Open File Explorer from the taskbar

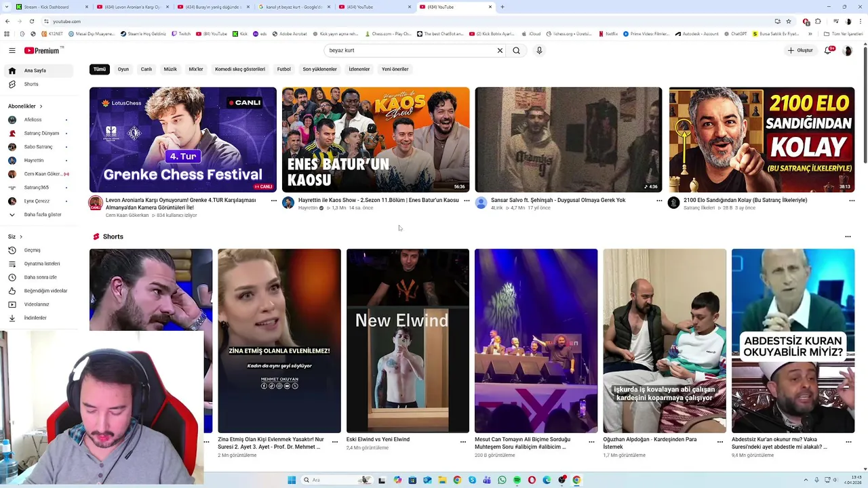coord(442,480)
